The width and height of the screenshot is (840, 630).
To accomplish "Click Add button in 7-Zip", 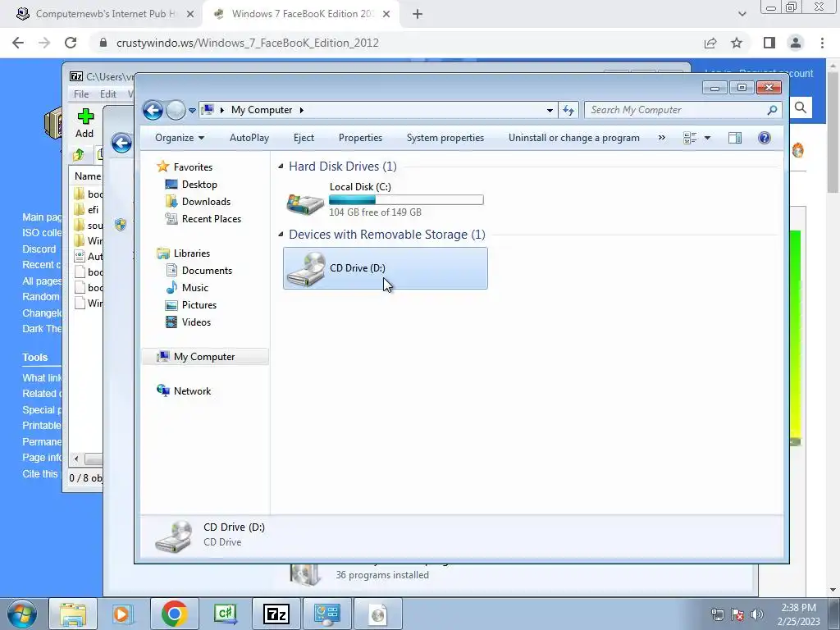I will tap(84, 123).
